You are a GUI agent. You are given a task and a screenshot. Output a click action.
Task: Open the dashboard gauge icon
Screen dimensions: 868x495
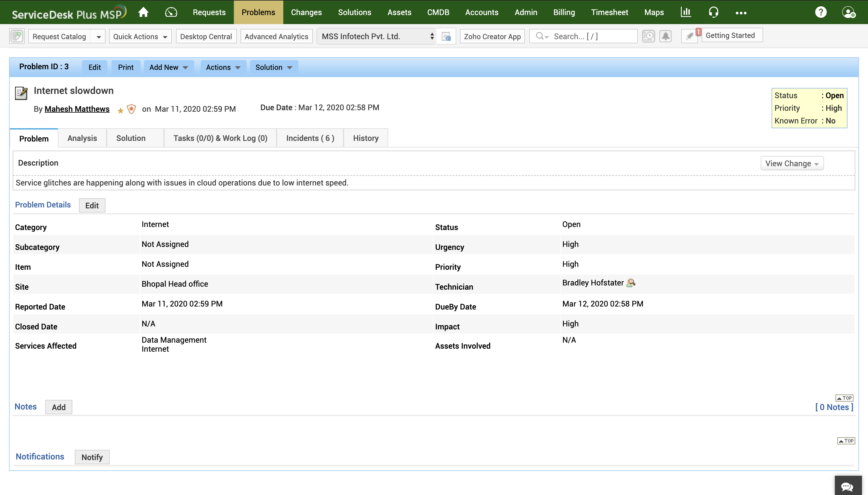[x=171, y=12]
